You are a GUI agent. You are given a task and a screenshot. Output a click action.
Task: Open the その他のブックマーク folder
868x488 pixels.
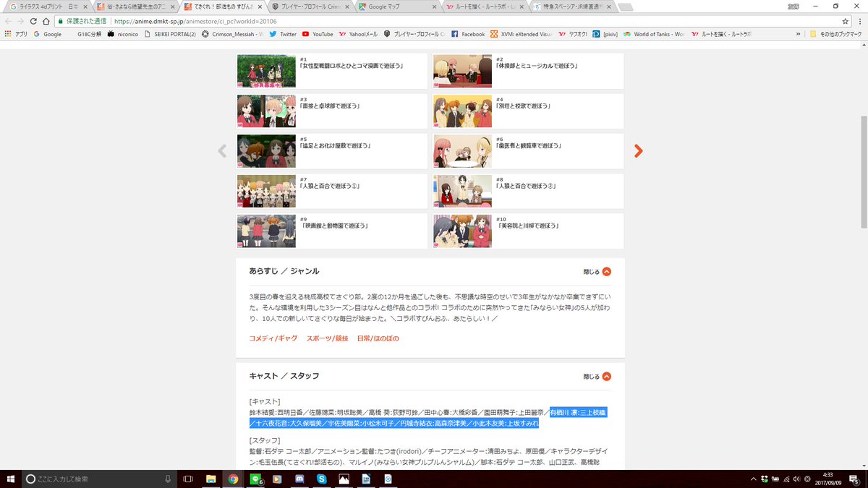click(837, 34)
